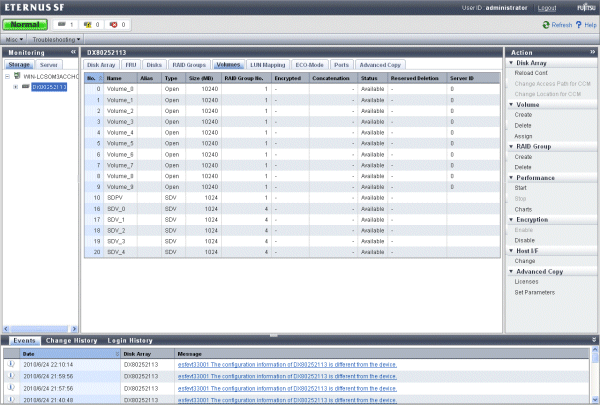600x405 pixels.
Task: Open the Misc dropdown menu
Action: click(x=15, y=38)
